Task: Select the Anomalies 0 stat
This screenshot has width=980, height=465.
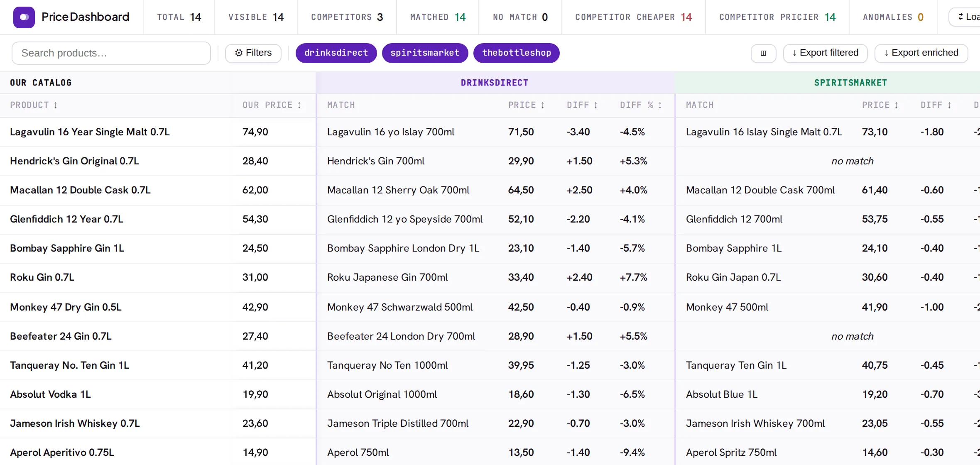Action: pos(893,17)
